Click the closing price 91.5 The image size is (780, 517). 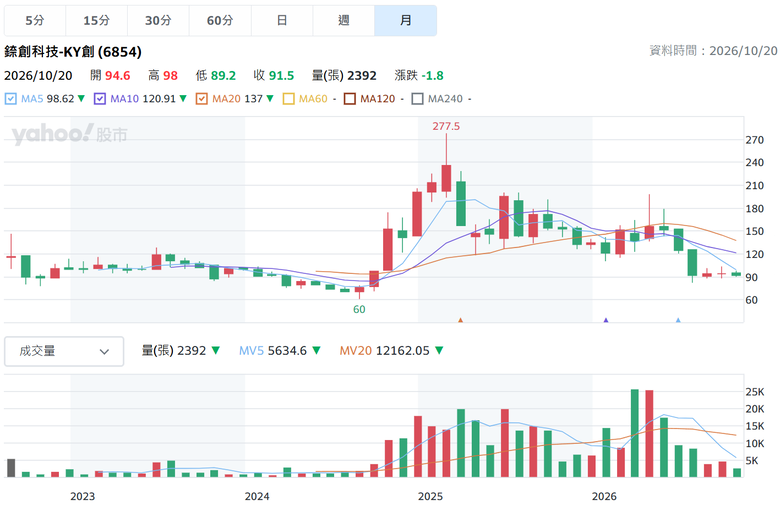pos(282,76)
